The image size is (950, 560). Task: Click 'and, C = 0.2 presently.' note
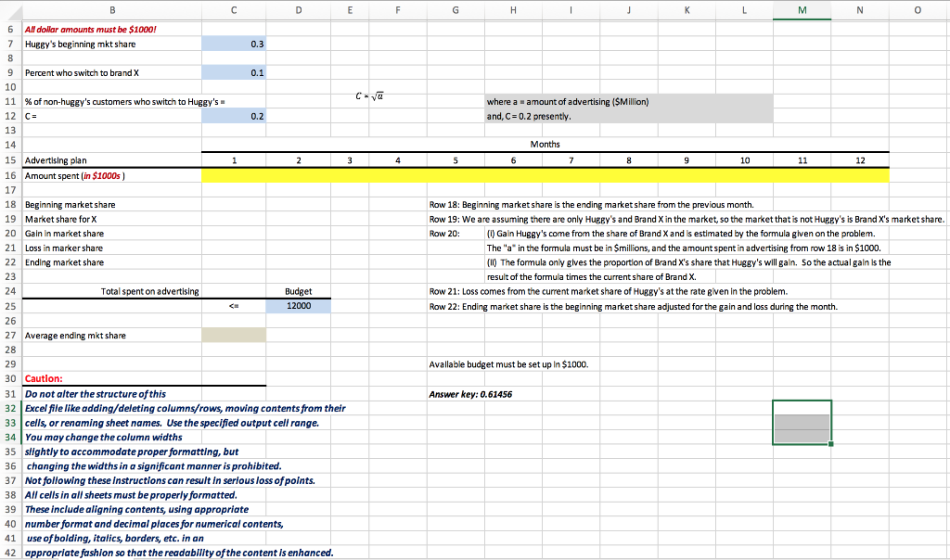coord(529,116)
